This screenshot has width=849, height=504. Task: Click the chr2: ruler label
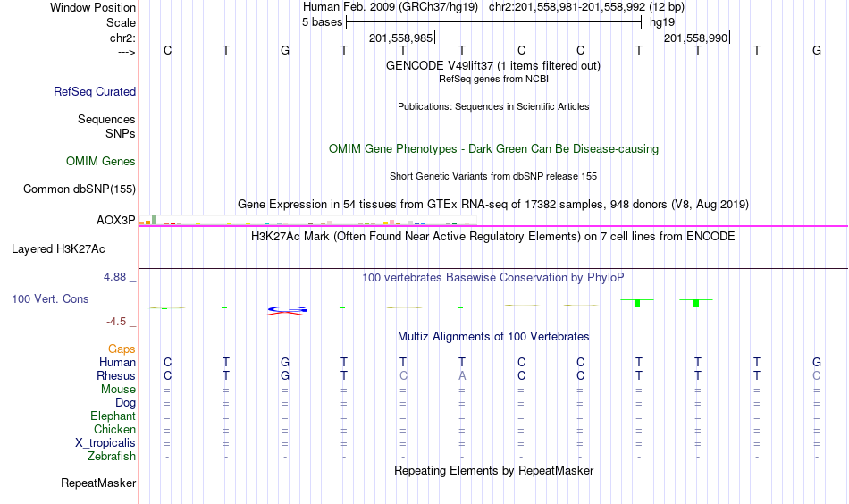pyautogui.click(x=123, y=38)
